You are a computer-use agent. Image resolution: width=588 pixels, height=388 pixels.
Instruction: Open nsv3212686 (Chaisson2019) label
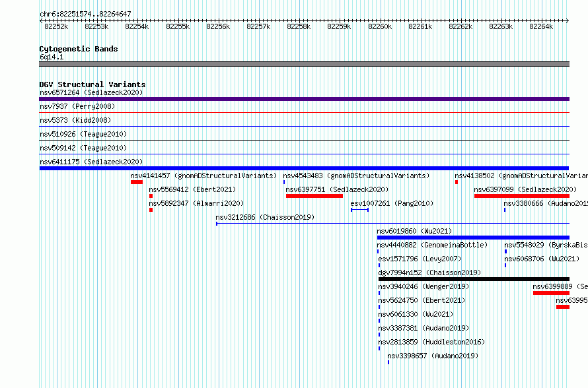pyautogui.click(x=265, y=217)
